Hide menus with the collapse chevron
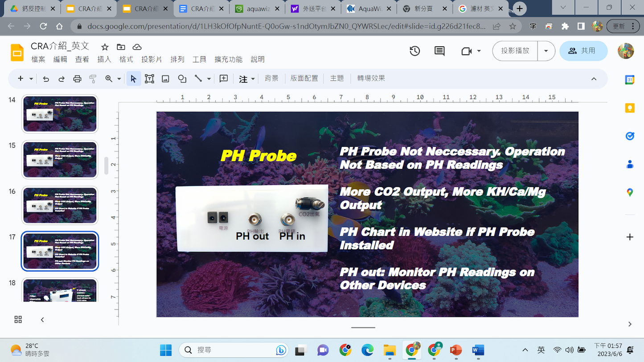This screenshot has height=362, width=644. (x=594, y=79)
